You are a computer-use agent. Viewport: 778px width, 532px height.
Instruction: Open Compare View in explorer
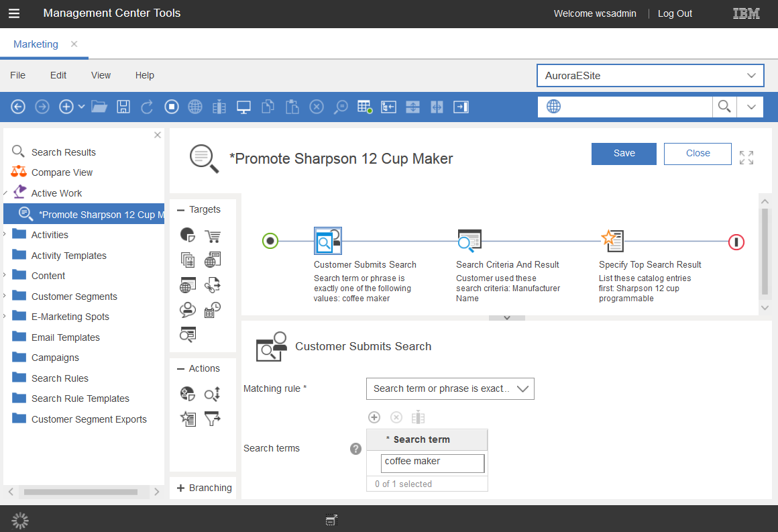(x=62, y=172)
